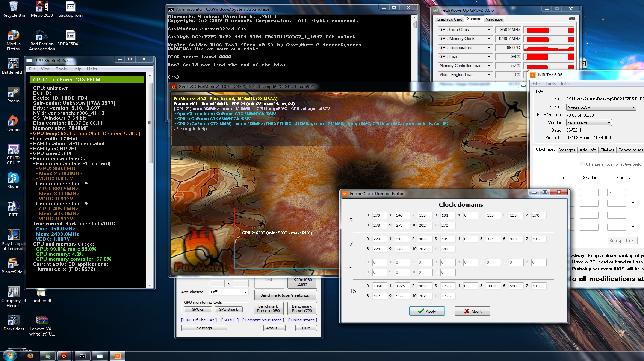Click the GPU Core Clock red sensor graph
Viewport: 644px width, 361px height.
click(549, 30)
